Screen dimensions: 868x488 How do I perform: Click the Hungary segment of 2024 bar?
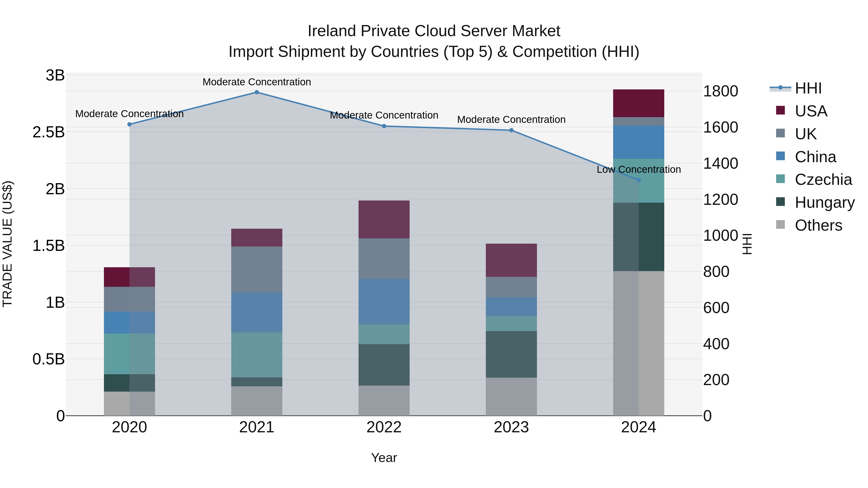point(638,237)
